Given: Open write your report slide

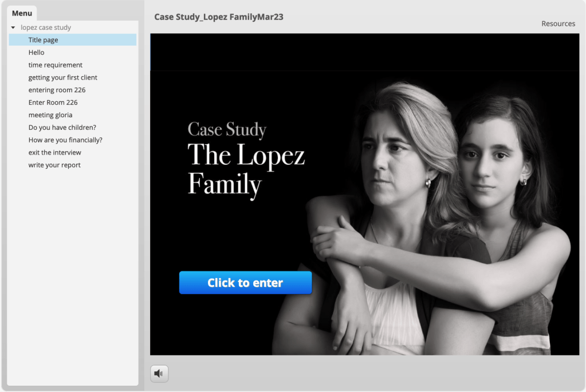Looking at the screenshot, I should 54,165.
